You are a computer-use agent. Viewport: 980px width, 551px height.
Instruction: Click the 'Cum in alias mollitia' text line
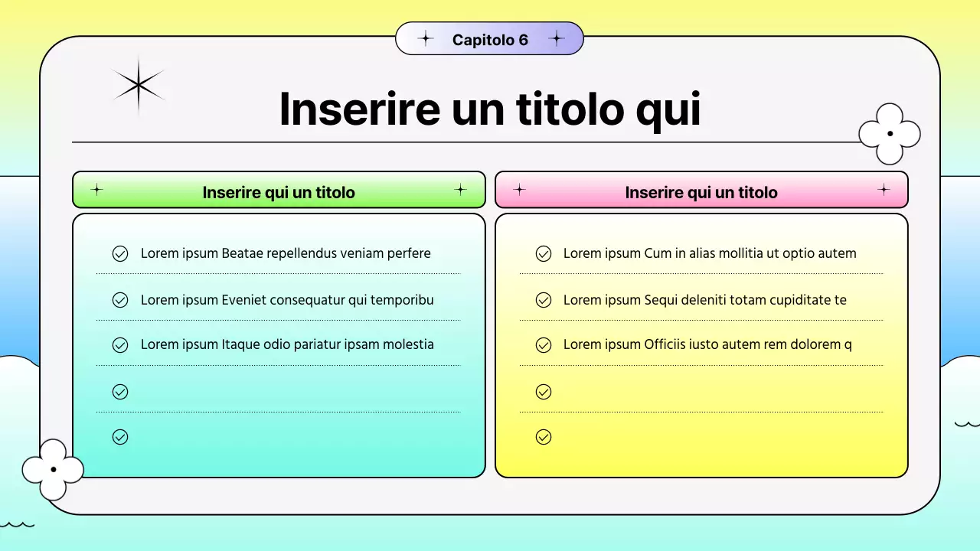710,253
